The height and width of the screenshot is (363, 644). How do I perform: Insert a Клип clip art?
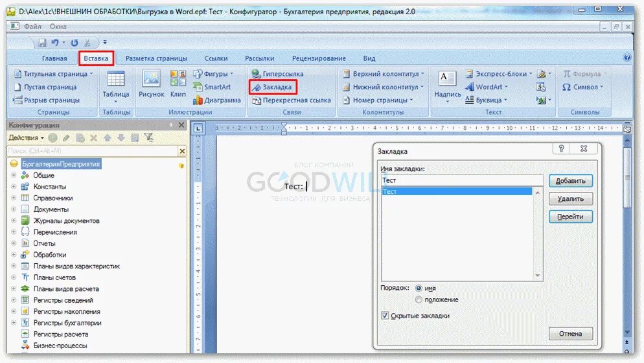(178, 84)
